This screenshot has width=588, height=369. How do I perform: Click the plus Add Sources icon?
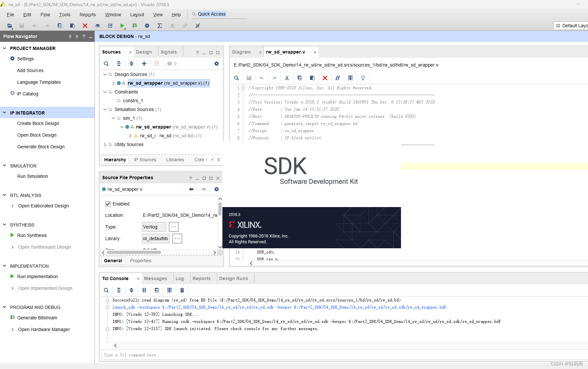(x=144, y=64)
